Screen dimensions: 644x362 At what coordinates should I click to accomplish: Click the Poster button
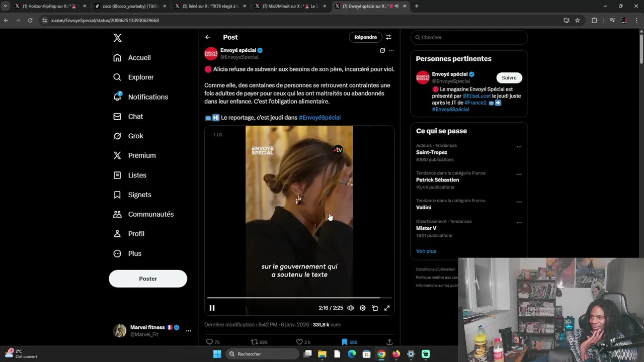coord(148,279)
